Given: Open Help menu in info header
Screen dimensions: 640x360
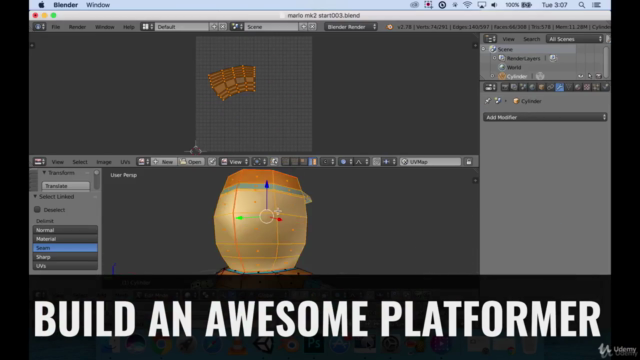Looking at the screenshot, I should pyautogui.click(x=129, y=27).
